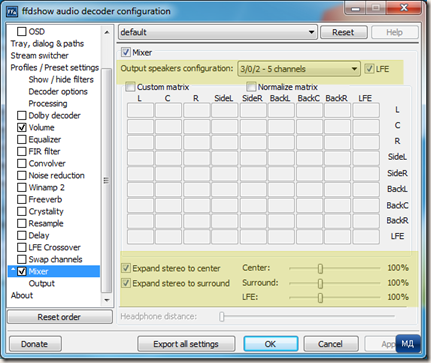Click the Donate button
Screen dimensions: 431x363
pos(35,344)
